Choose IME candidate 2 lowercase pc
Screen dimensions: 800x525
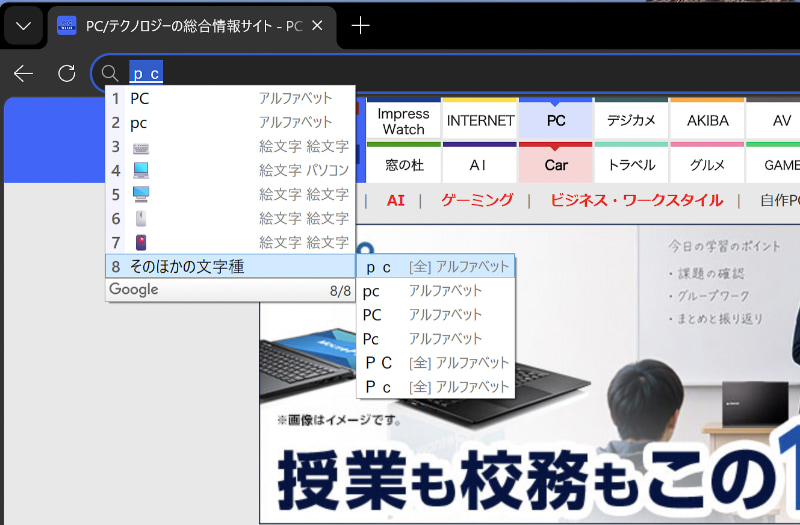click(230, 122)
